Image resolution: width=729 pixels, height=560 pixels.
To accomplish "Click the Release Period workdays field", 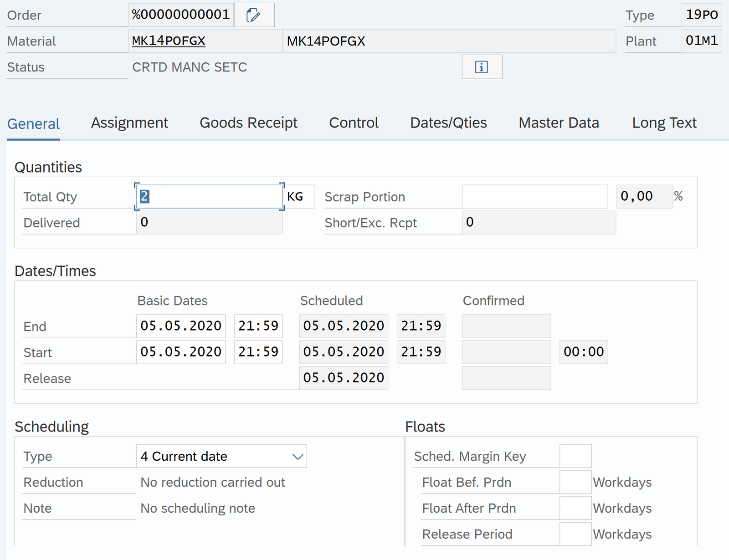I will tap(575, 534).
